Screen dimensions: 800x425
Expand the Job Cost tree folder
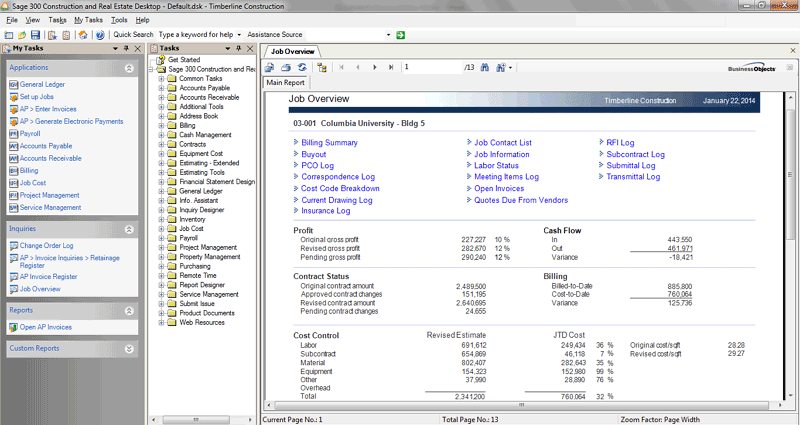[161, 229]
